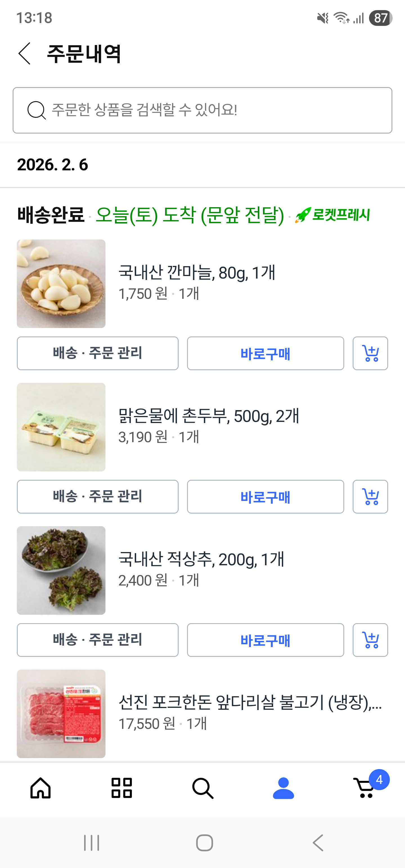This screenshot has height=868, width=405.
Task: Tap the back arrow beside 주문내역
Action: tap(25, 54)
